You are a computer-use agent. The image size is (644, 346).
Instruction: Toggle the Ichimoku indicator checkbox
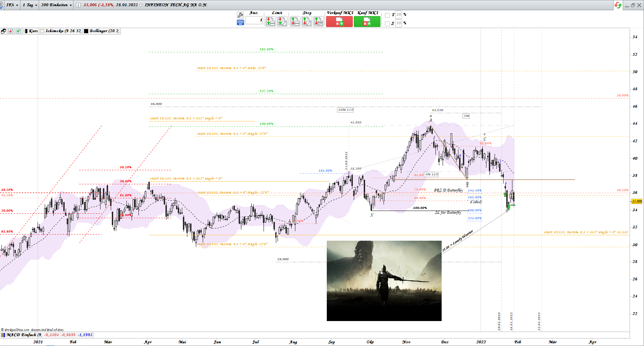(42, 31)
